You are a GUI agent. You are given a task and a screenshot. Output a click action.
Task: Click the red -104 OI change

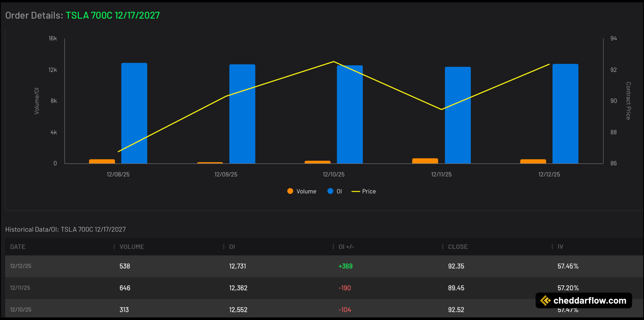(345, 310)
